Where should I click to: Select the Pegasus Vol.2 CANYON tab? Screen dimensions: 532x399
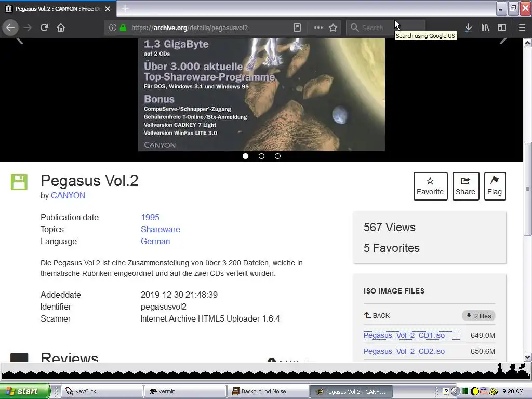pyautogui.click(x=58, y=9)
